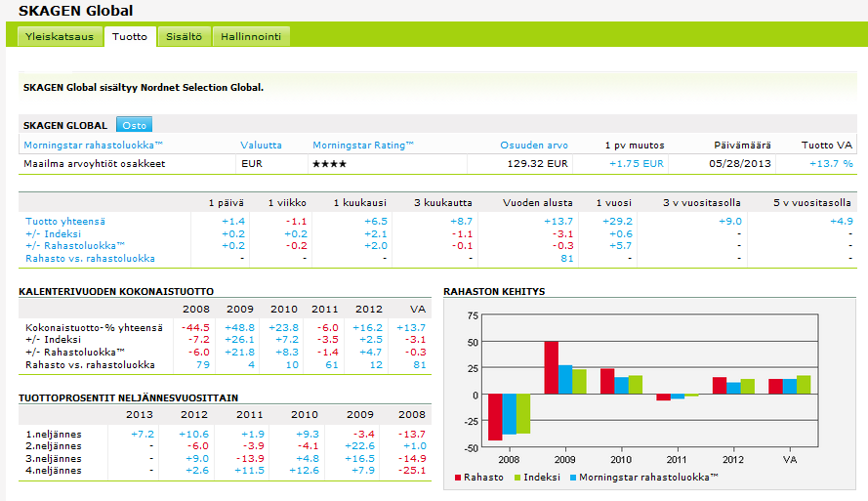The height and width of the screenshot is (501, 868).
Task: Click the Vuoden alusta column header
Action: tap(538, 202)
